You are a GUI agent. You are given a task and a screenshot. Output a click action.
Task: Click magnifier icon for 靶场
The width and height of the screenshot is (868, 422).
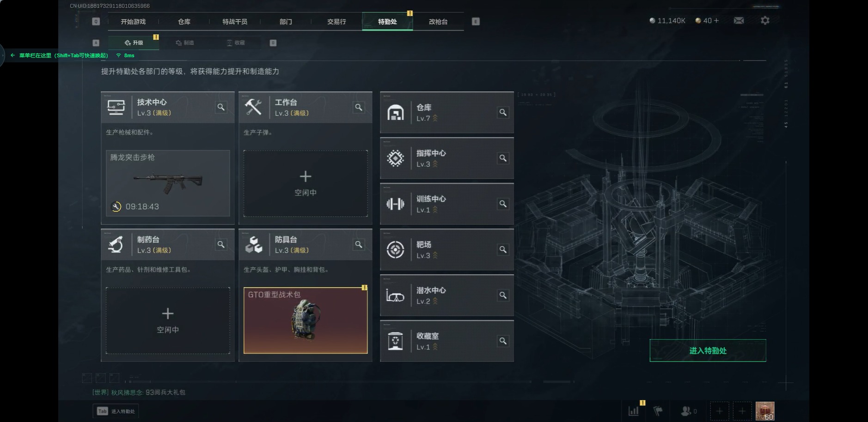503,249
